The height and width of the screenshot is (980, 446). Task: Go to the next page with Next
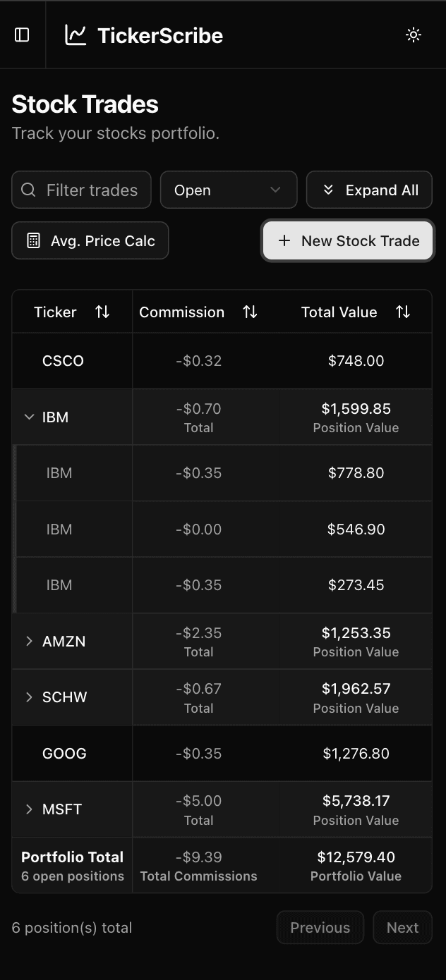(x=402, y=927)
